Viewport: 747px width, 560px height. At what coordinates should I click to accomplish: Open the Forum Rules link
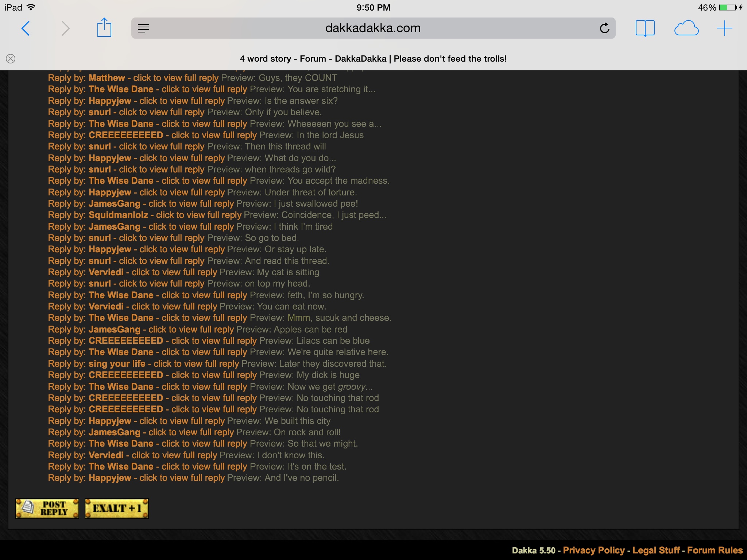click(x=715, y=550)
